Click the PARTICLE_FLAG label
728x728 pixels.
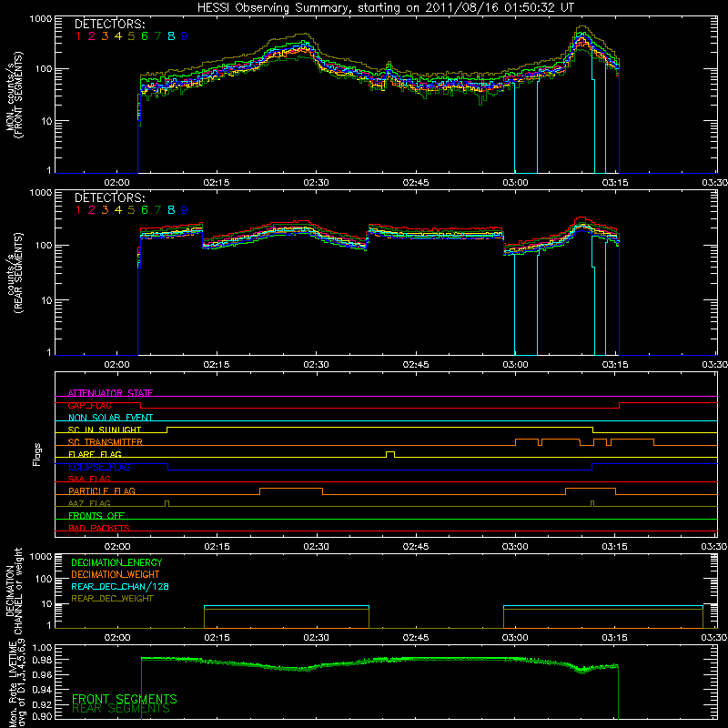(x=102, y=490)
